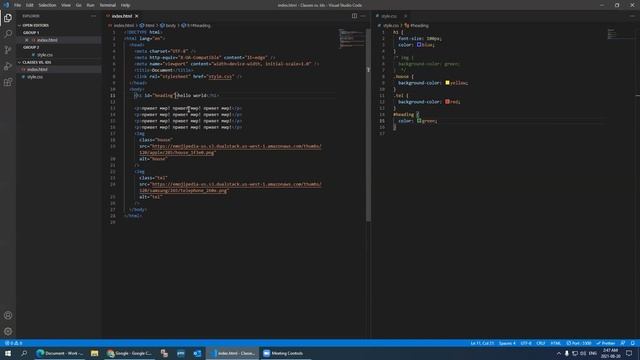Click the style.css href link on line 8
640x360 pixels.
[220, 76]
